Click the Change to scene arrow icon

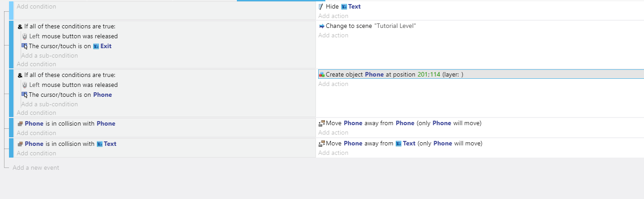pyautogui.click(x=321, y=26)
